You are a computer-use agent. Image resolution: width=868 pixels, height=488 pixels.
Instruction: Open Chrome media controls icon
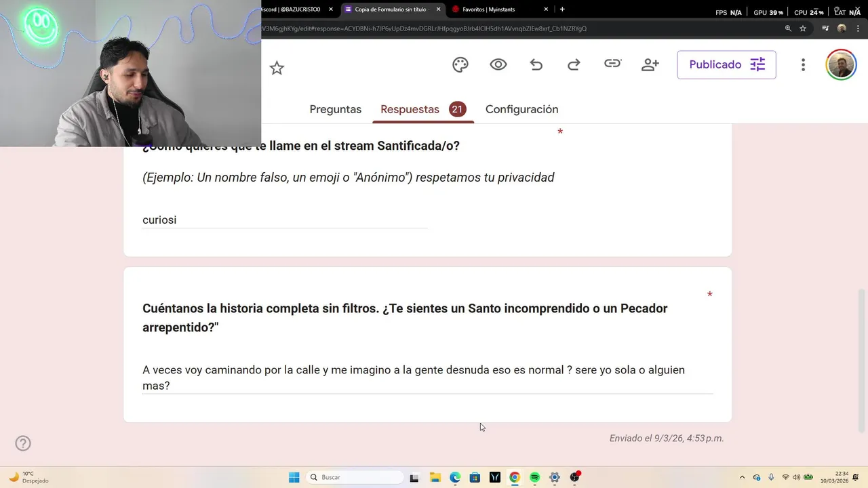click(825, 28)
